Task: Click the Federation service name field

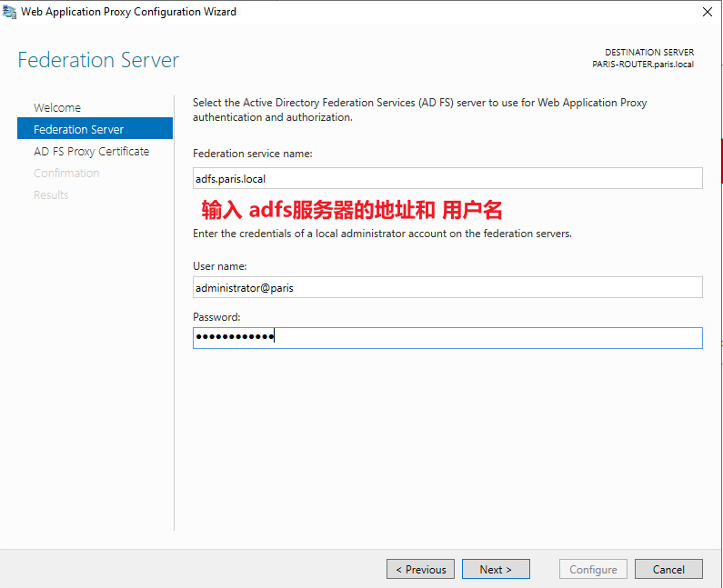Action: click(447, 178)
